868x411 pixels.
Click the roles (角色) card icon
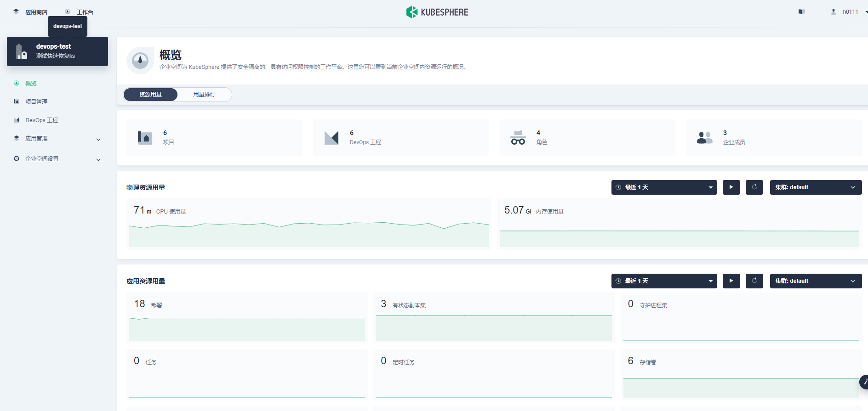pyautogui.click(x=518, y=137)
